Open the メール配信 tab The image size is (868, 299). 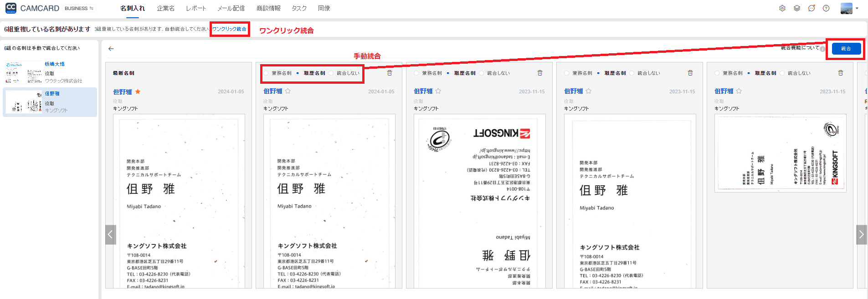[231, 8]
